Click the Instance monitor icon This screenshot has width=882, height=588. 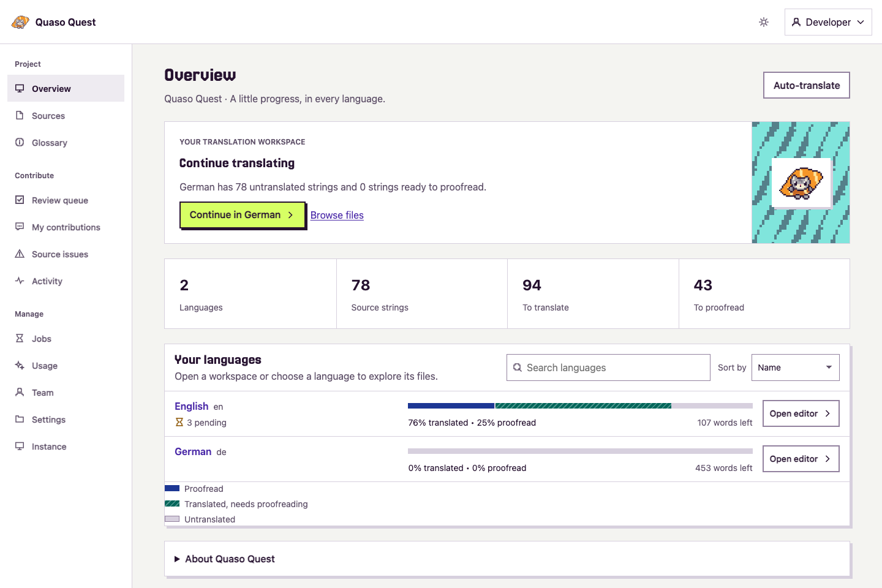20,446
